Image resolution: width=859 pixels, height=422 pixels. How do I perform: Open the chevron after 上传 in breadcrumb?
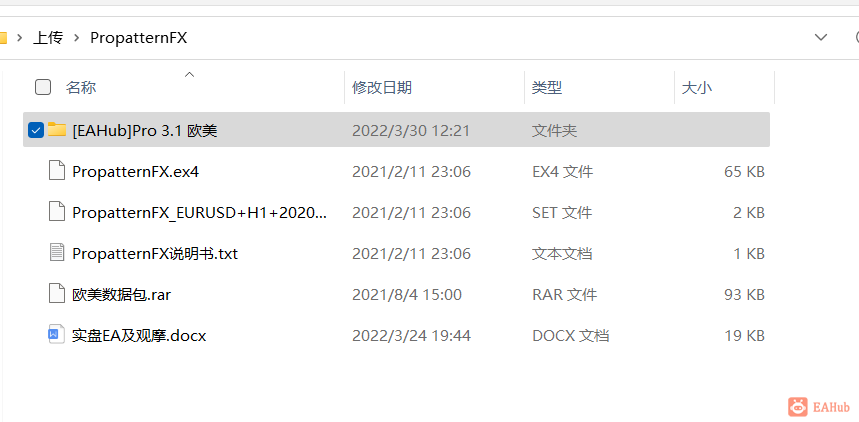tap(77, 38)
